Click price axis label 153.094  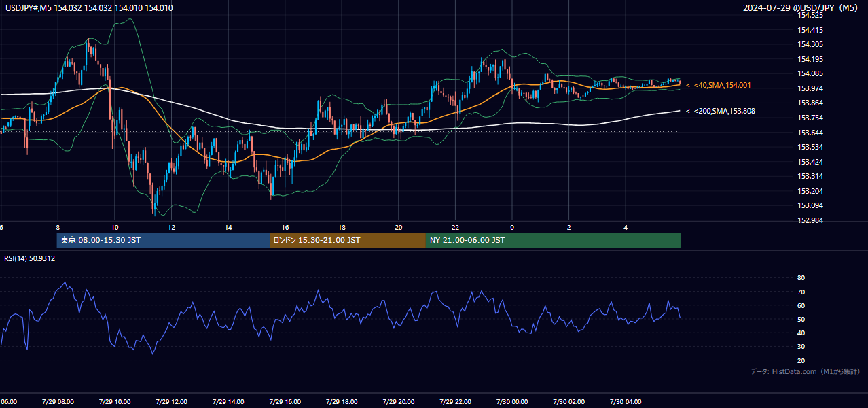click(x=810, y=205)
